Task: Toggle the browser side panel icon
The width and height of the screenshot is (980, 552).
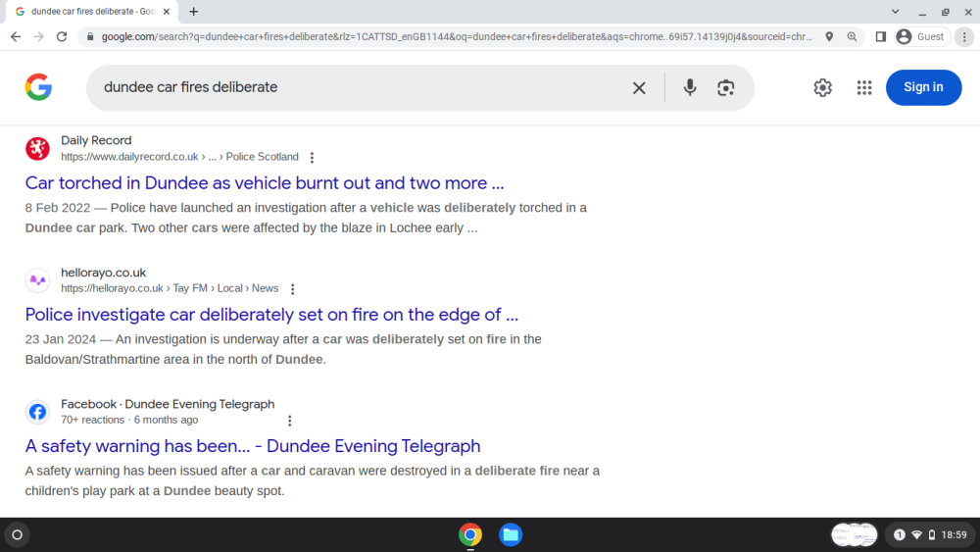Action: click(881, 37)
